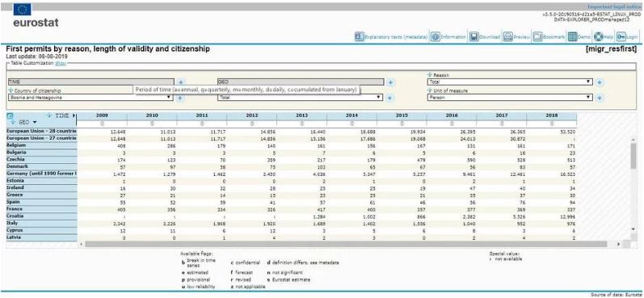Click the Bookmark icon
Screen dimensions: 644x298
click(x=537, y=36)
